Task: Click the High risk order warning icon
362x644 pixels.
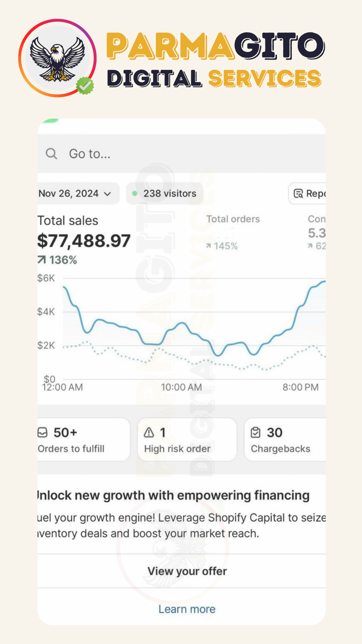Action: pyautogui.click(x=149, y=432)
